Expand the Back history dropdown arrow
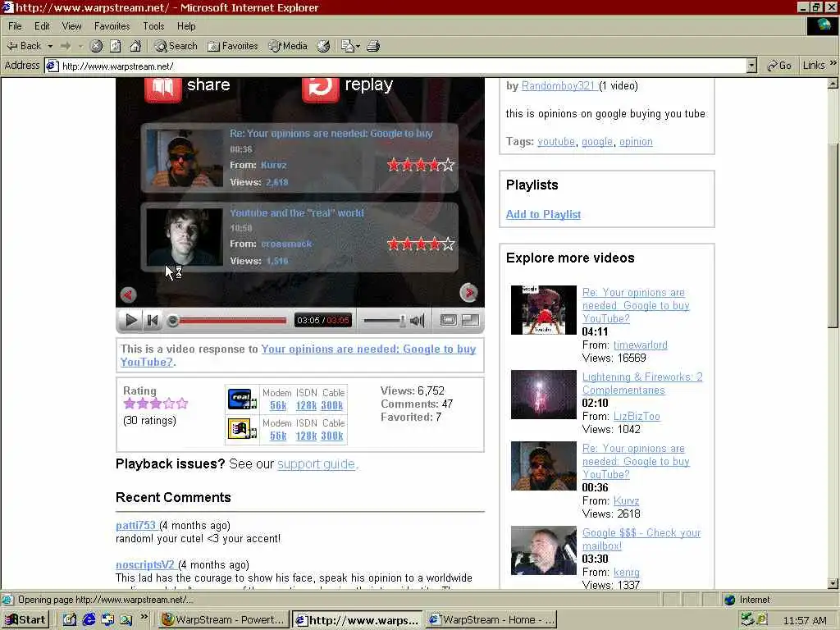 coord(50,46)
